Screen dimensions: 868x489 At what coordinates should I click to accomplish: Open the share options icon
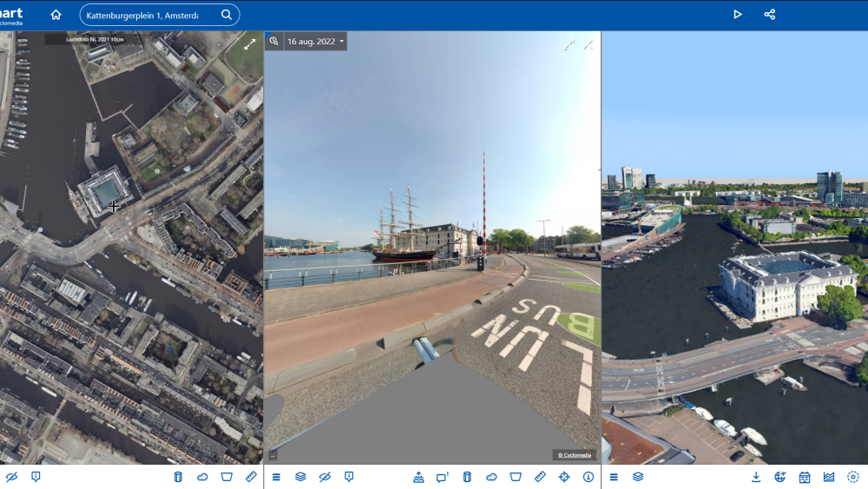point(769,15)
